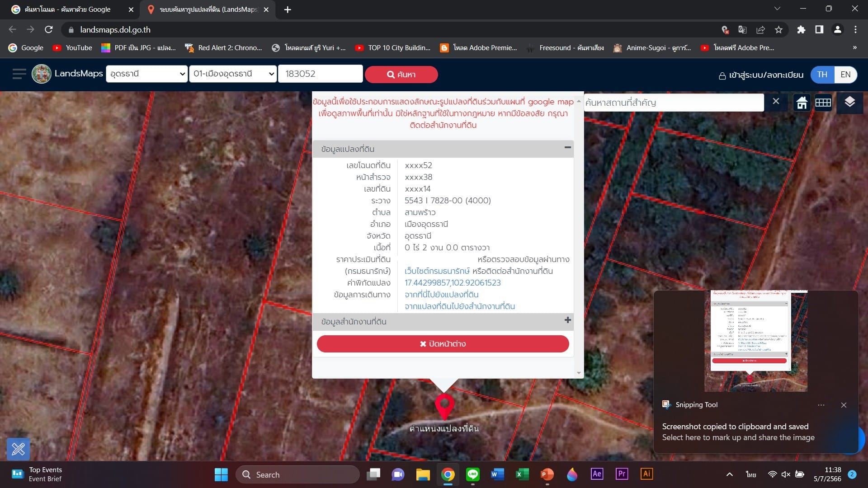Open the map layers icon
868x488 pixels.
pyautogui.click(x=849, y=102)
